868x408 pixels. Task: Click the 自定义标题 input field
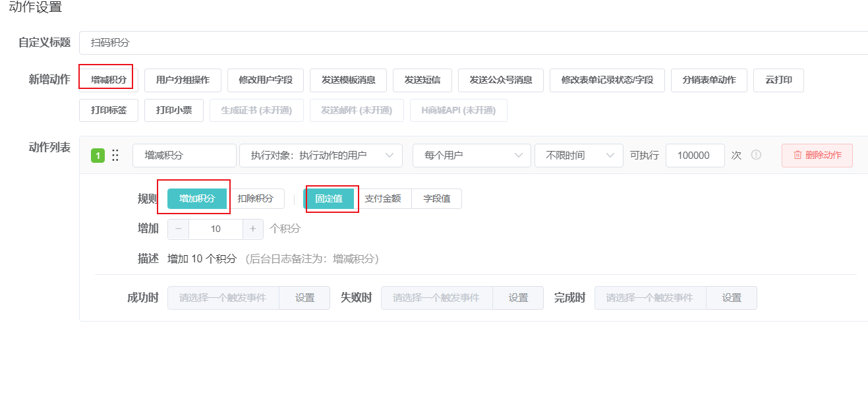(473, 43)
